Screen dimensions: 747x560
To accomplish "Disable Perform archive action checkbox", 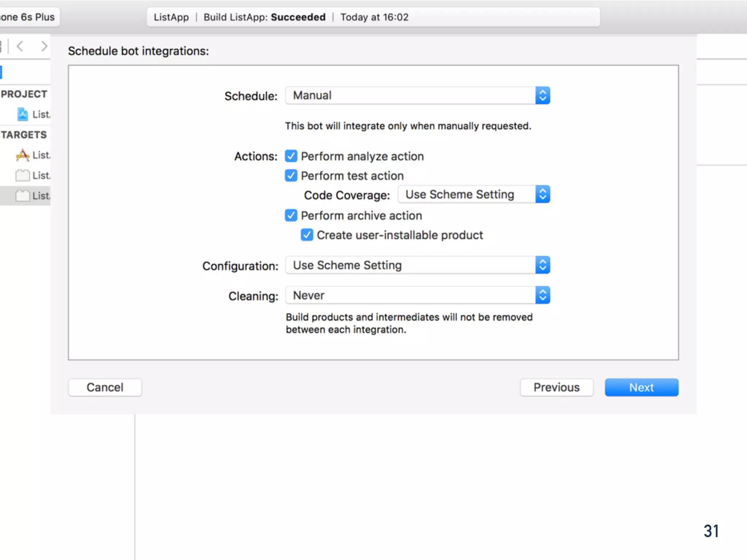I will [x=291, y=215].
